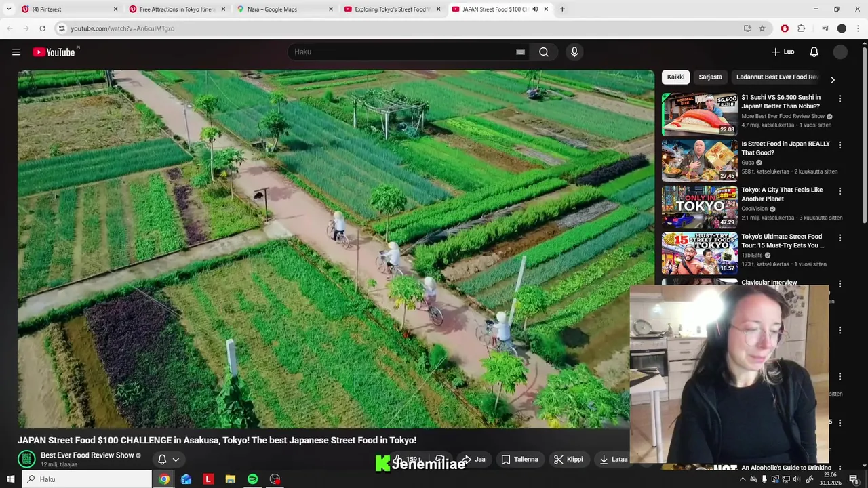Switch to the Pinterest tab
This screenshot has width=868, height=488.
[70, 9]
